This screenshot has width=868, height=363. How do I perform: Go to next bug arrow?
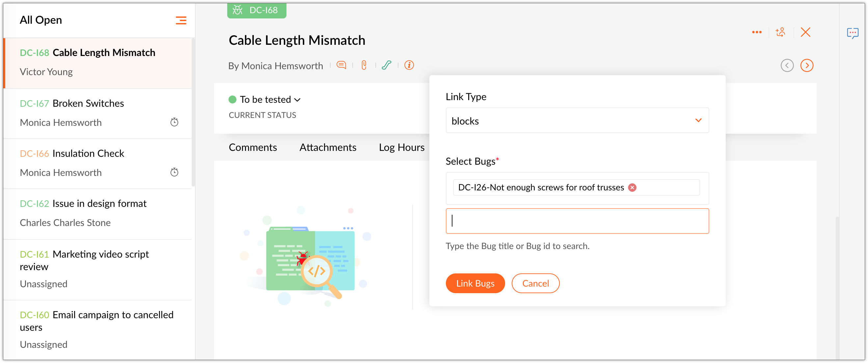(x=807, y=66)
